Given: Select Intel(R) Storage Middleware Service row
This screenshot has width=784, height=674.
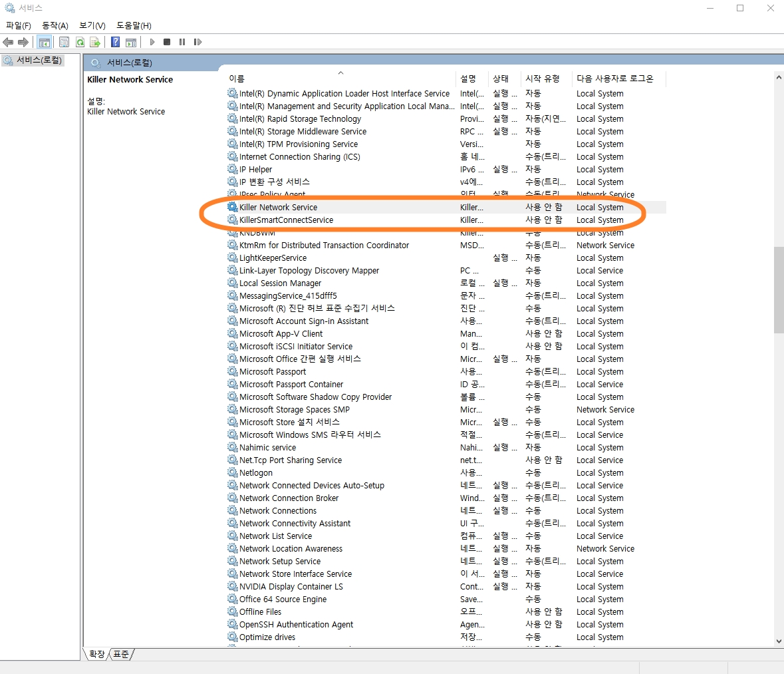Looking at the screenshot, I should tap(446, 132).
